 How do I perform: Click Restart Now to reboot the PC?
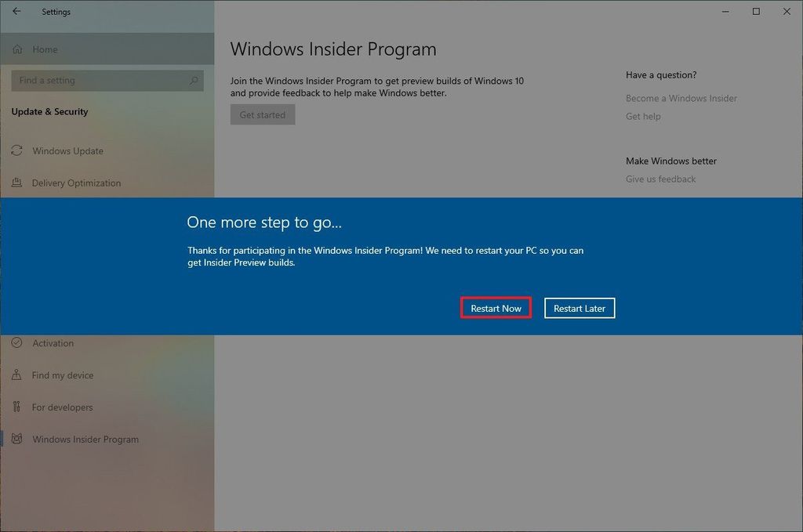[496, 308]
